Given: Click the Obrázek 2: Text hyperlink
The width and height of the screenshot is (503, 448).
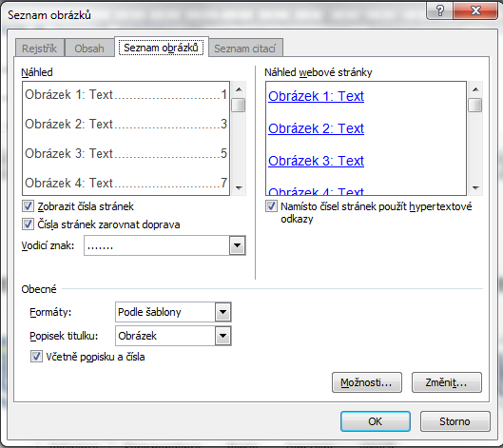Looking at the screenshot, I should (x=316, y=128).
